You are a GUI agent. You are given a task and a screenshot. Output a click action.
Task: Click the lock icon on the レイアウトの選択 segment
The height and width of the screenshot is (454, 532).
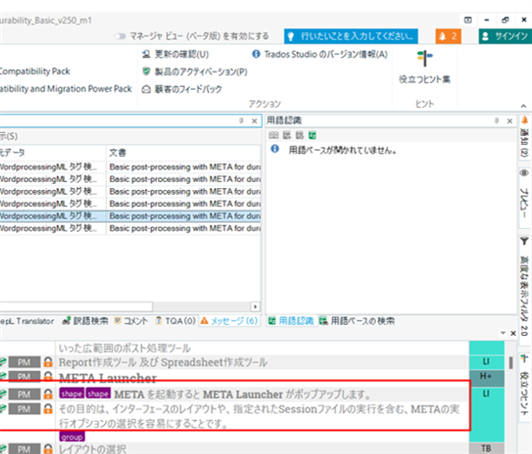pyautogui.click(x=48, y=449)
